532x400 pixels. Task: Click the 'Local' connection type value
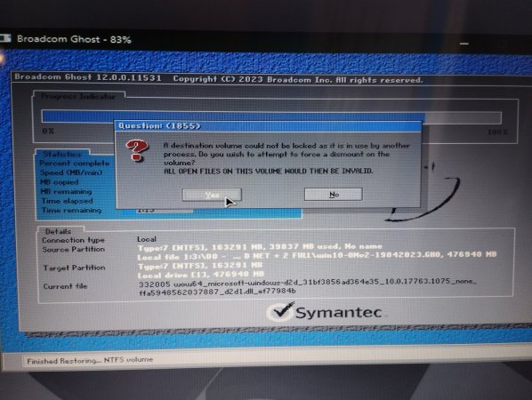pyautogui.click(x=147, y=239)
